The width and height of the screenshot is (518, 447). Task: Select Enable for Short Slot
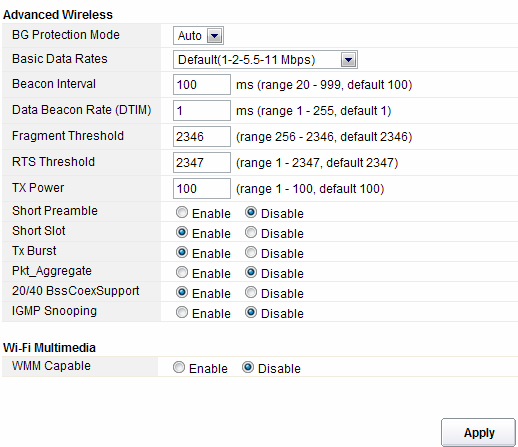tap(182, 232)
